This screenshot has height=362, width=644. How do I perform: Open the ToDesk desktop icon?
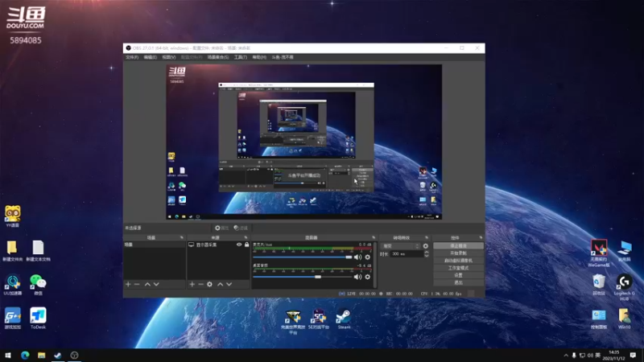(x=38, y=319)
